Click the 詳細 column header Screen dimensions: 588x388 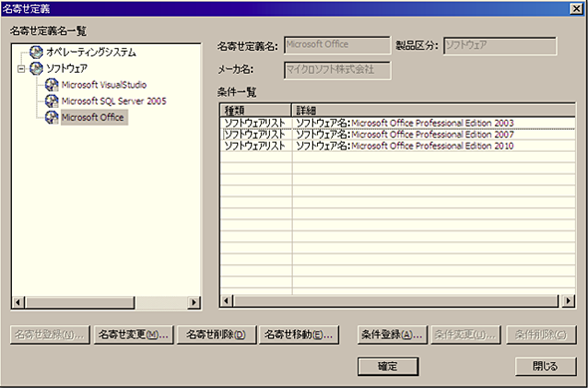pos(434,110)
